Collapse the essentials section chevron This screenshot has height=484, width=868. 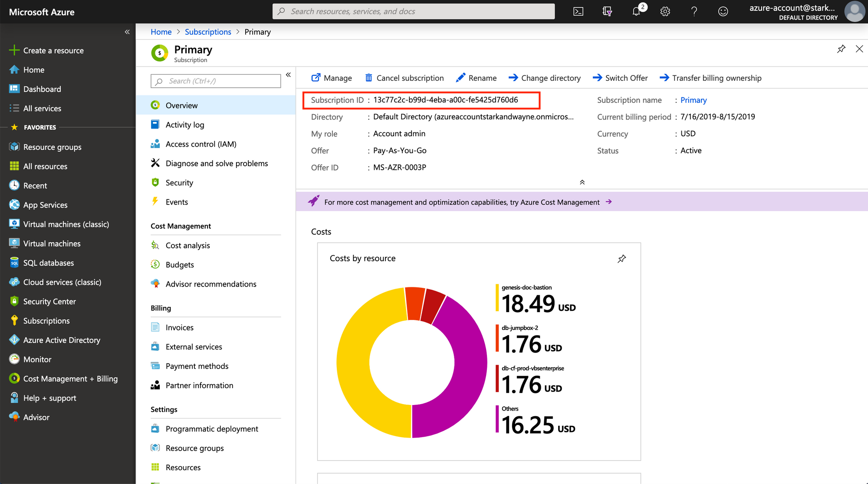[582, 182]
